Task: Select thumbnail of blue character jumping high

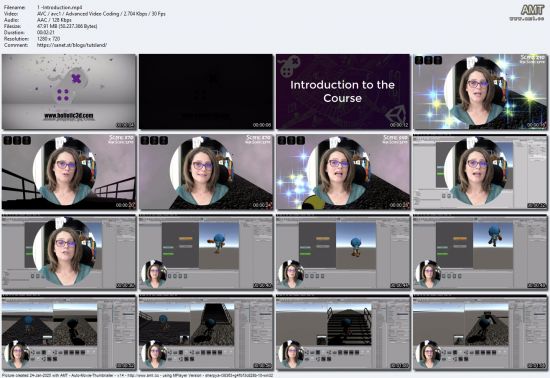Action: [x=480, y=253]
